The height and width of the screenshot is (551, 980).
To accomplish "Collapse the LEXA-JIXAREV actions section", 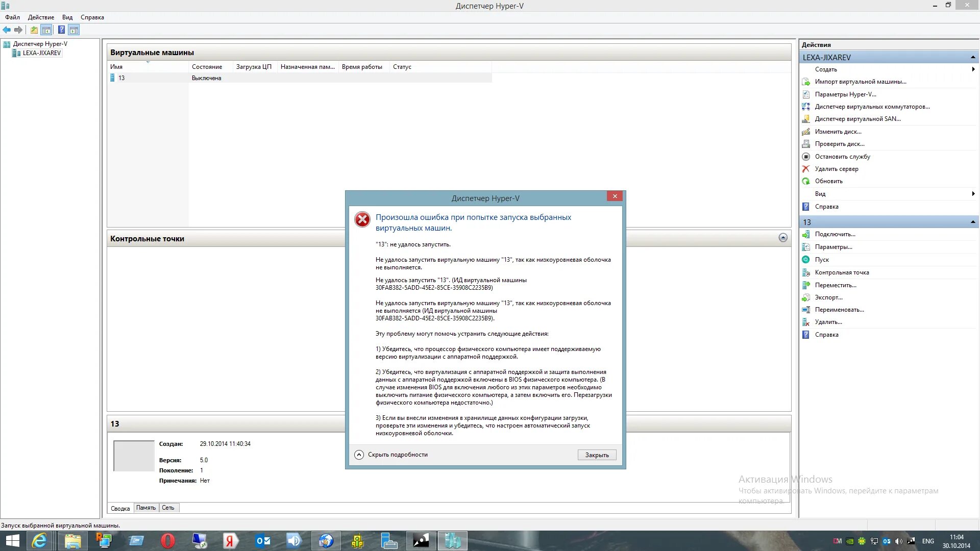I will (x=973, y=57).
